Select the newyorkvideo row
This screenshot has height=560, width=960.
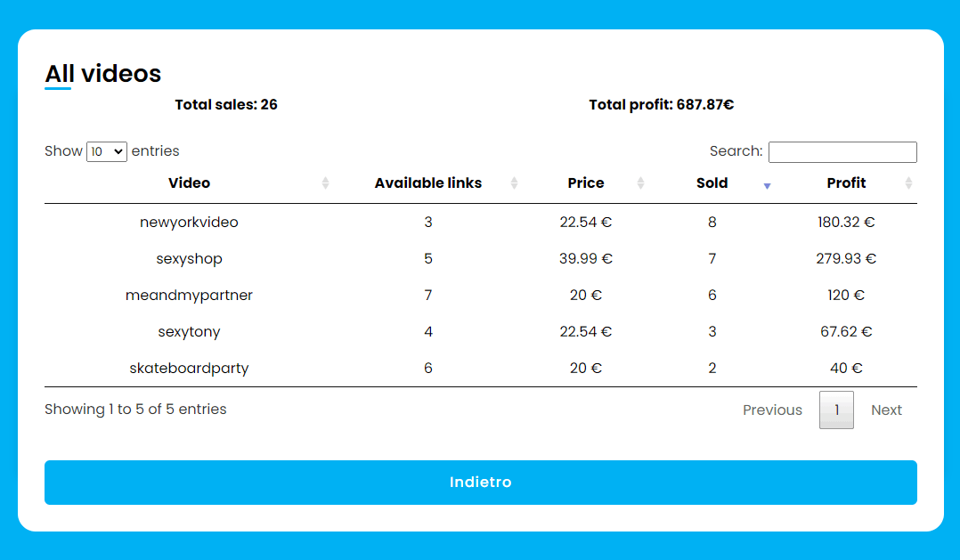point(481,223)
